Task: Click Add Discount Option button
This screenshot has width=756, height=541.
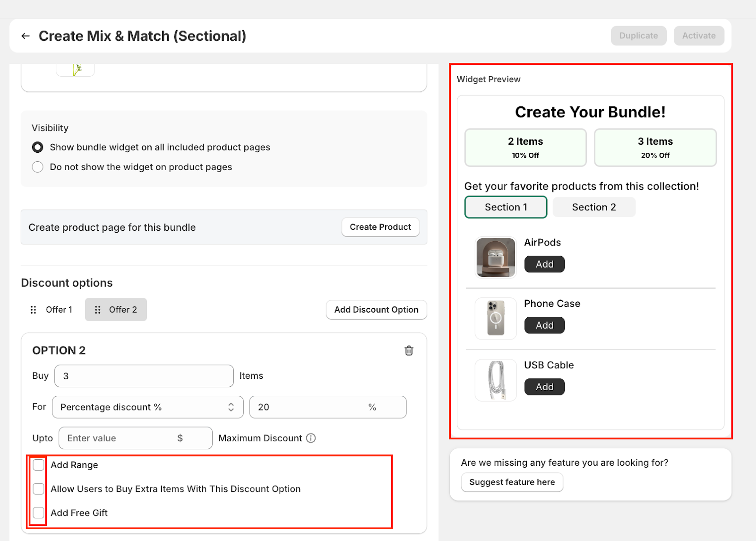Action: tap(376, 310)
